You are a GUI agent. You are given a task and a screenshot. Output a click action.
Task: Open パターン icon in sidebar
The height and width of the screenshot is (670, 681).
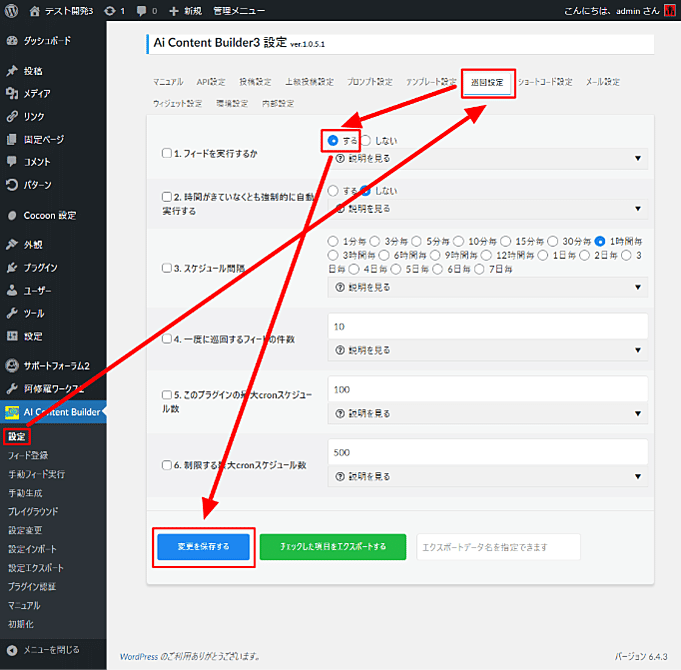tap(12, 185)
